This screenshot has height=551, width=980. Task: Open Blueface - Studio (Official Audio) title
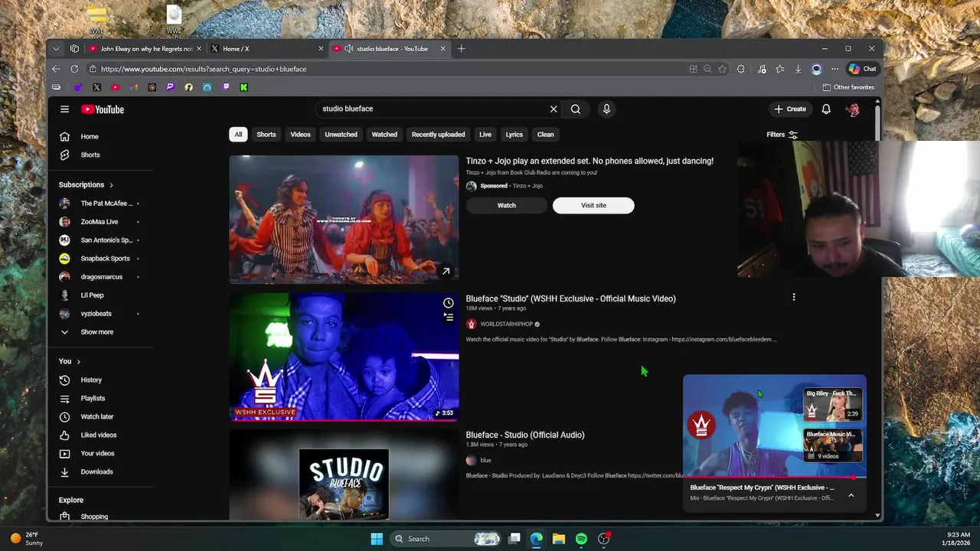click(x=525, y=435)
